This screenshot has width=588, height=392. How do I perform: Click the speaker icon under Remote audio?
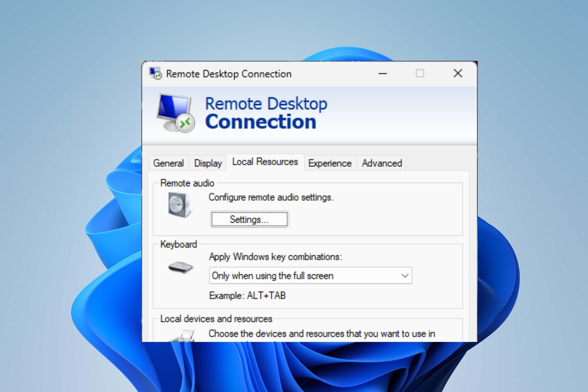click(180, 205)
